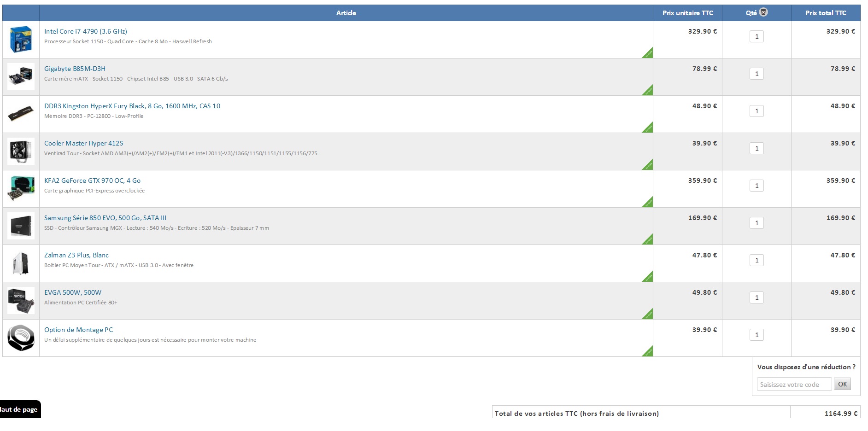Click green stock badge on KFA2 GeForce row
The height and width of the screenshot is (431, 868).
pyautogui.click(x=649, y=203)
